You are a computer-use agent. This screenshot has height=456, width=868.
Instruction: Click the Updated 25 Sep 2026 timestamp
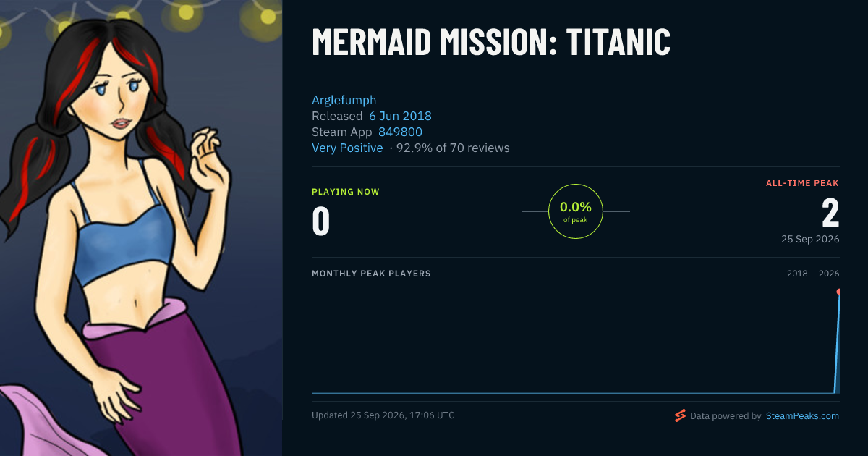(383, 415)
